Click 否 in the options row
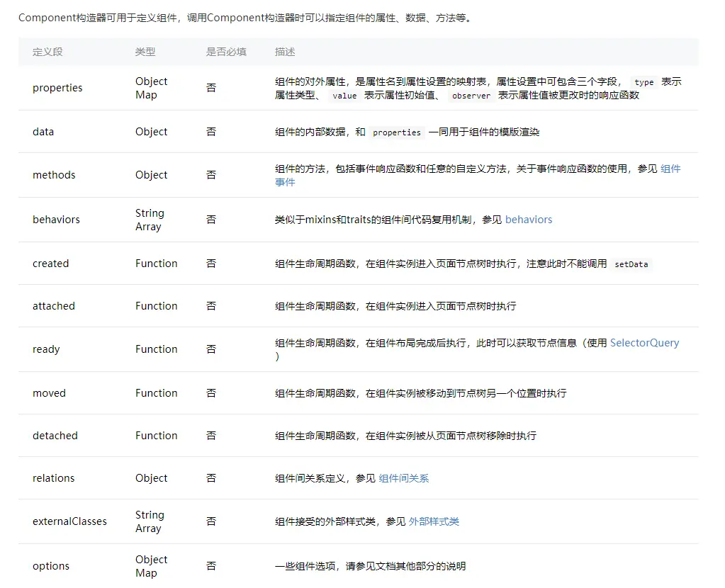The height and width of the screenshot is (588, 725). coord(211,566)
